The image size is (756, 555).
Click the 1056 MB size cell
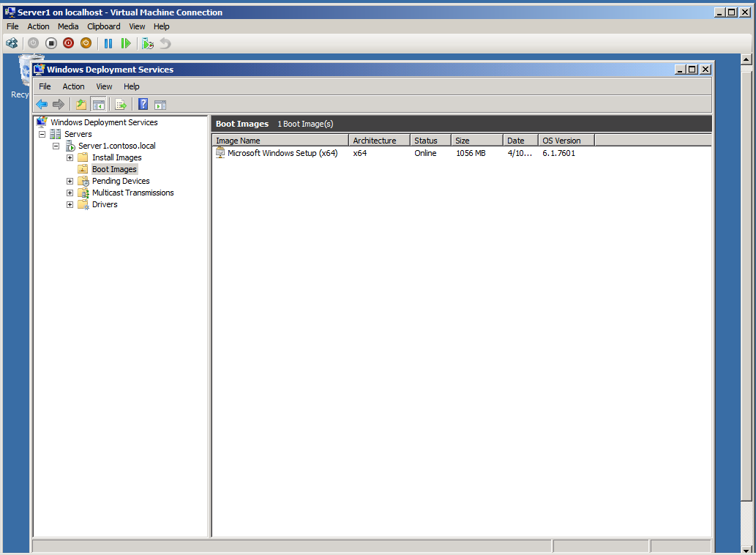[471, 153]
